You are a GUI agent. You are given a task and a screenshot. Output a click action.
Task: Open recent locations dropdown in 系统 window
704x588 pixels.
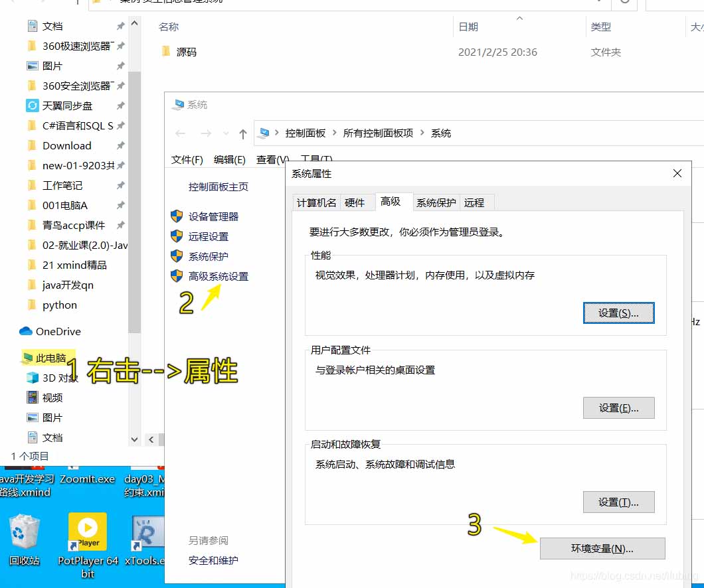(x=226, y=133)
